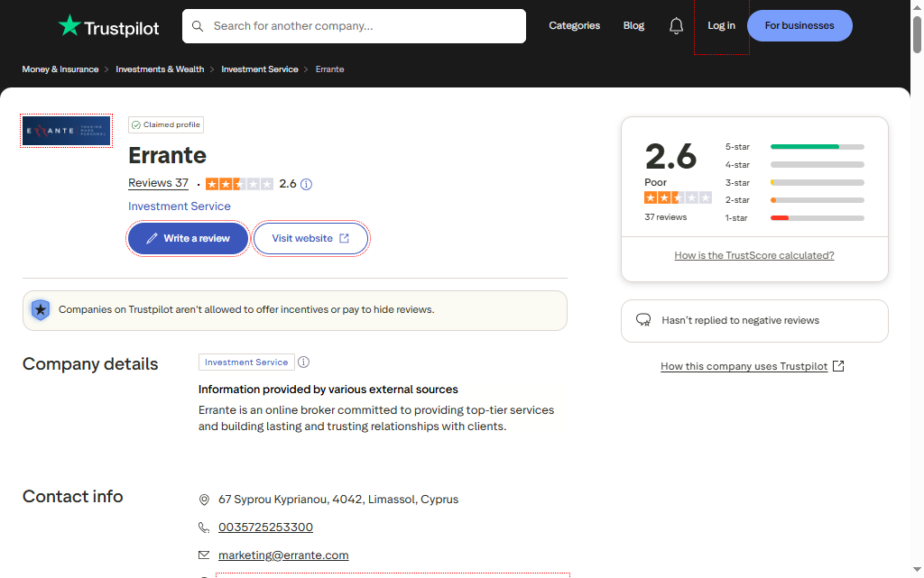Viewport: 924px width, 578px height.
Task: Click the info icon next to the 2.6 rating
Action: click(305, 184)
